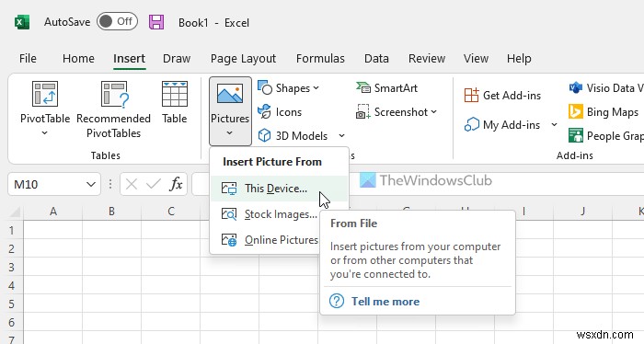The height and width of the screenshot is (344, 644).
Task: Insert a Table from the ribbon
Action: click(x=175, y=103)
